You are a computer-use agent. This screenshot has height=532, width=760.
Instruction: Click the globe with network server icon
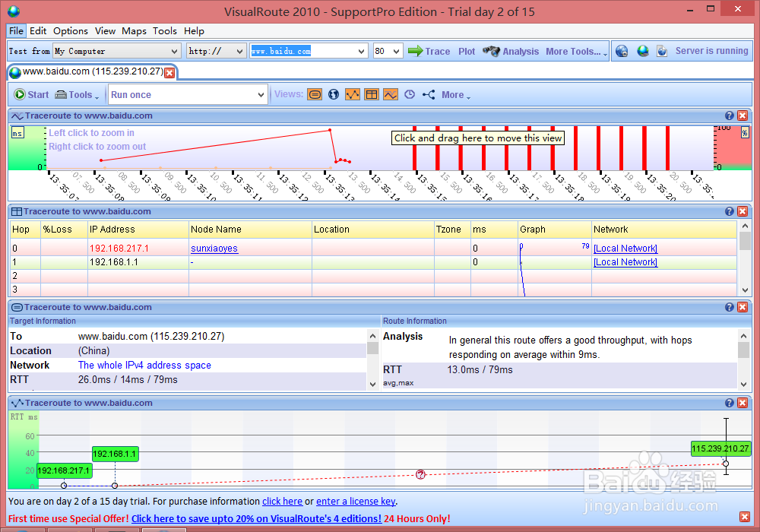[643, 51]
